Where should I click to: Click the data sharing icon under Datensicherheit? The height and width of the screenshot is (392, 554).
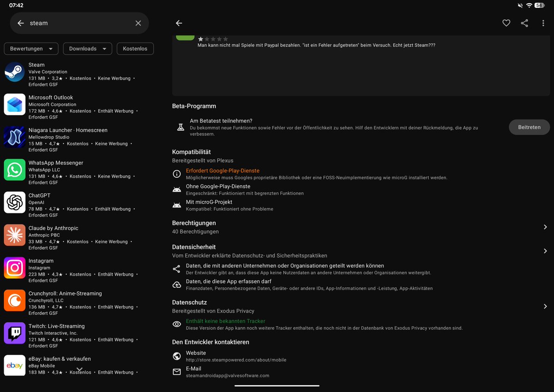176,269
